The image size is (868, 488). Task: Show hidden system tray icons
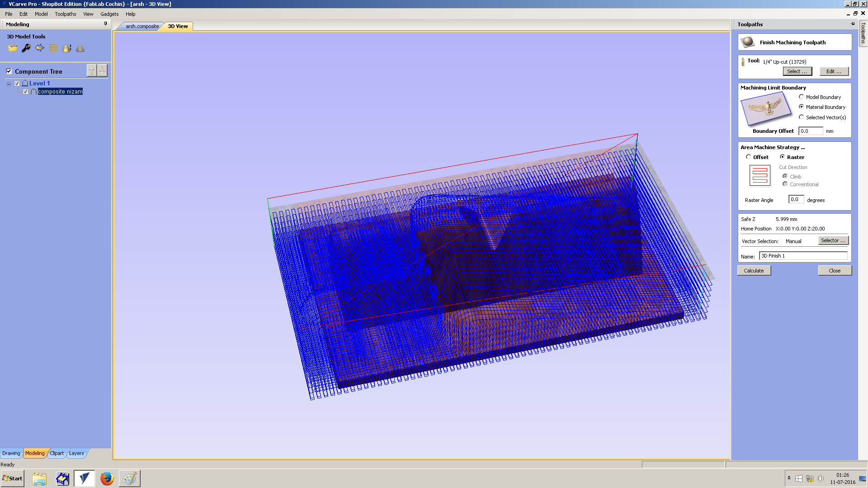pos(789,478)
